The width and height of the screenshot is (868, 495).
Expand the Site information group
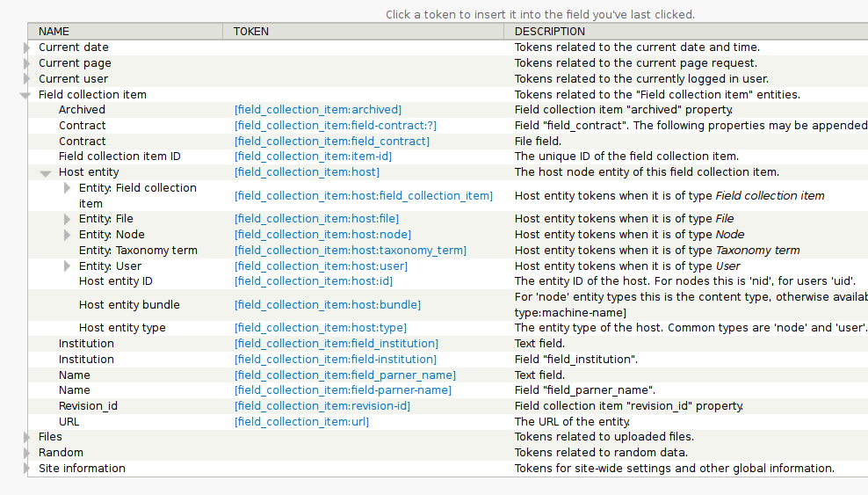point(27,469)
